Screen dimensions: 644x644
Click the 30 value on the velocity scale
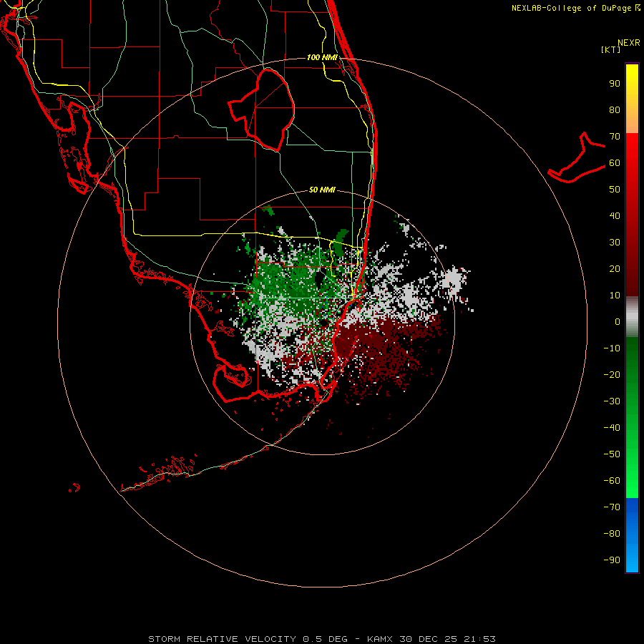615,243
